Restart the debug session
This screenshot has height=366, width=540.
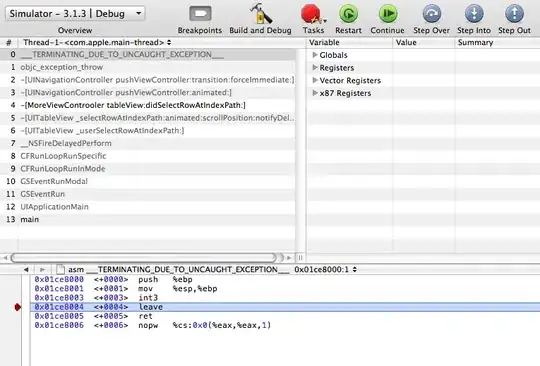pyautogui.click(x=348, y=14)
